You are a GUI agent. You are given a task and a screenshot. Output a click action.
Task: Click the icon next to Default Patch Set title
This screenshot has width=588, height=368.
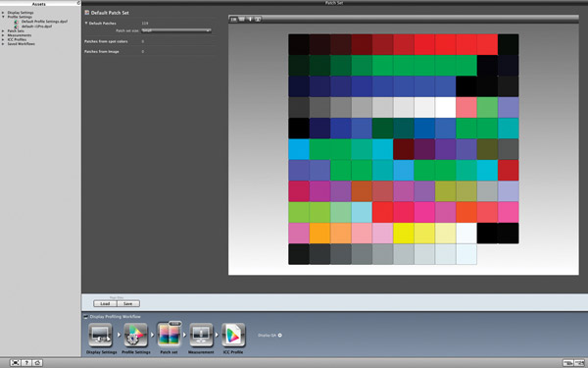pos(86,13)
